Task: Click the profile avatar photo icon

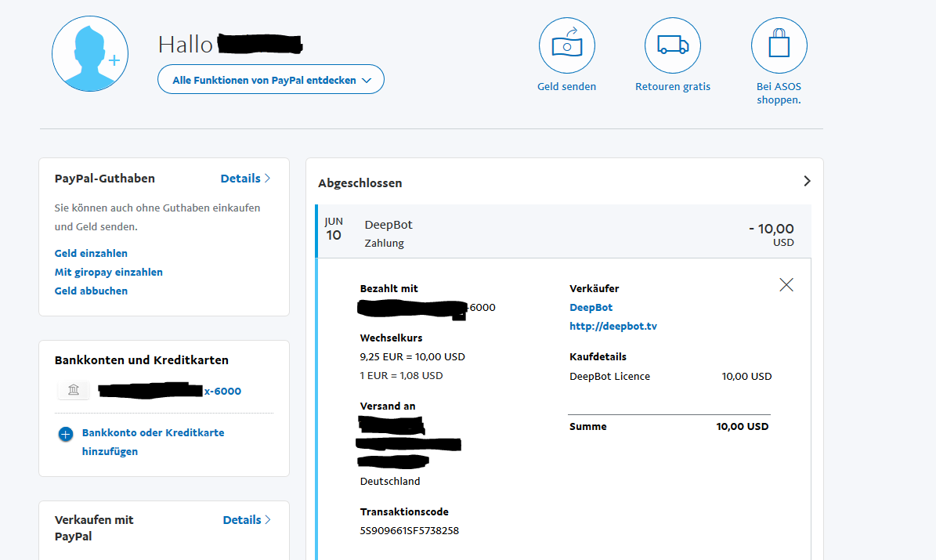Action: (90, 54)
